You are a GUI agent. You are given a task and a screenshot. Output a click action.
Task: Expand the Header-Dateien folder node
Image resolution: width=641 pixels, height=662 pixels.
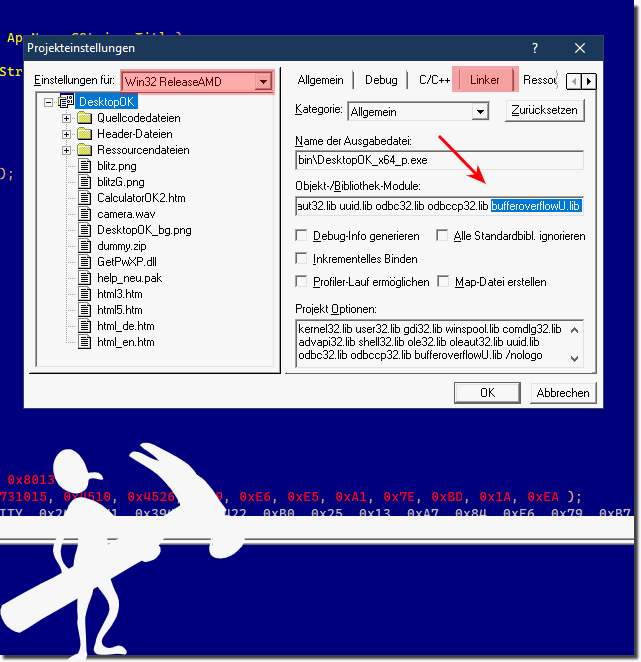pos(66,134)
